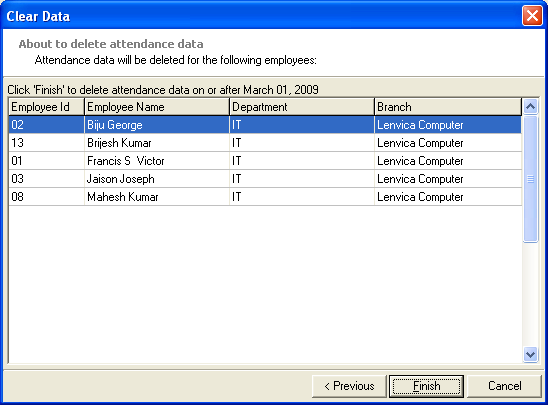Select the Biju George row
Viewport: 548px width, 405px height.
click(x=265, y=125)
